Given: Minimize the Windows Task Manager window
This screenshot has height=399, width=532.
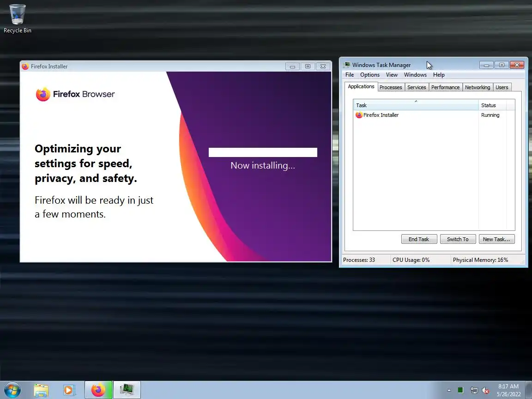Looking at the screenshot, I should coord(487,65).
